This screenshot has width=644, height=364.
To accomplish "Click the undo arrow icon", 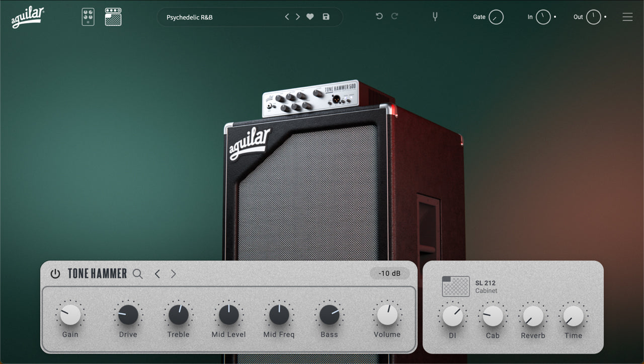I will 378,16.
